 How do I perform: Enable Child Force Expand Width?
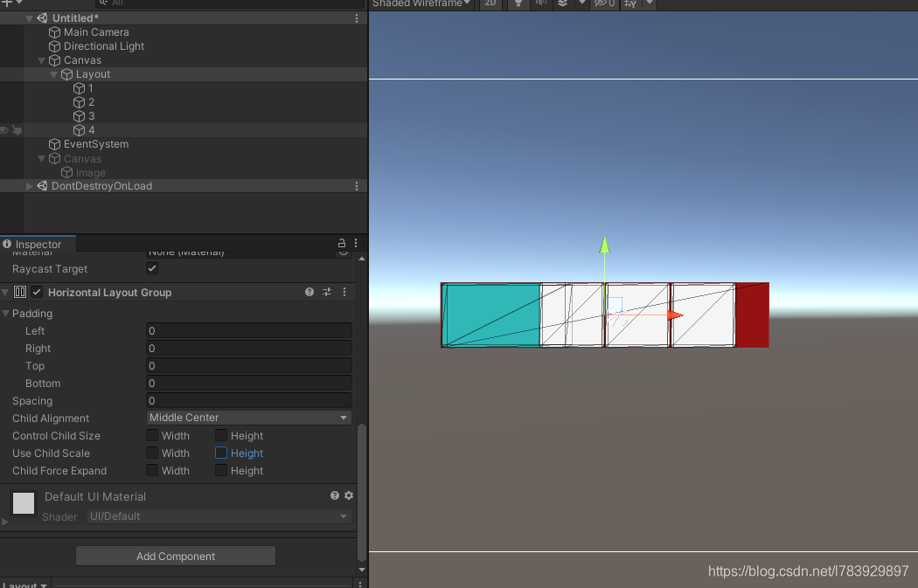coord(152,470)
